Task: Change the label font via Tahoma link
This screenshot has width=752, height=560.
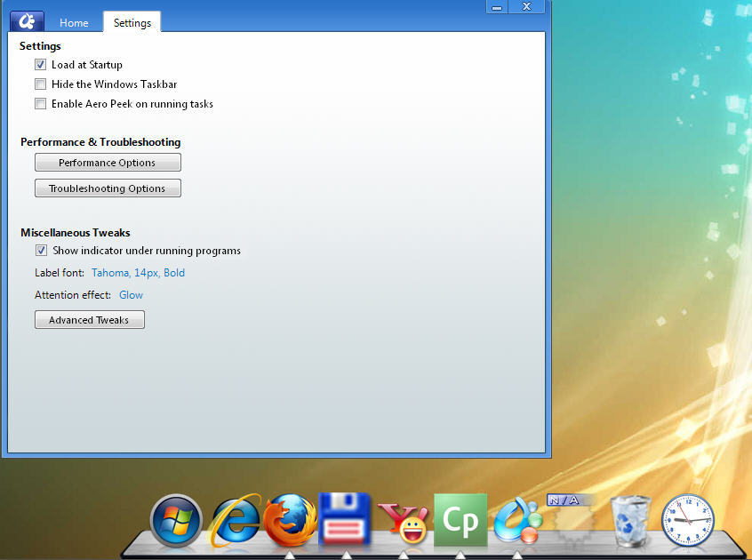Action: tap(138, 273)
